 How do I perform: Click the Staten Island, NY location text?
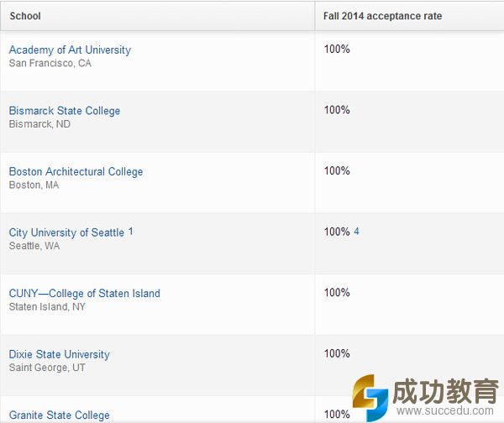47,307
